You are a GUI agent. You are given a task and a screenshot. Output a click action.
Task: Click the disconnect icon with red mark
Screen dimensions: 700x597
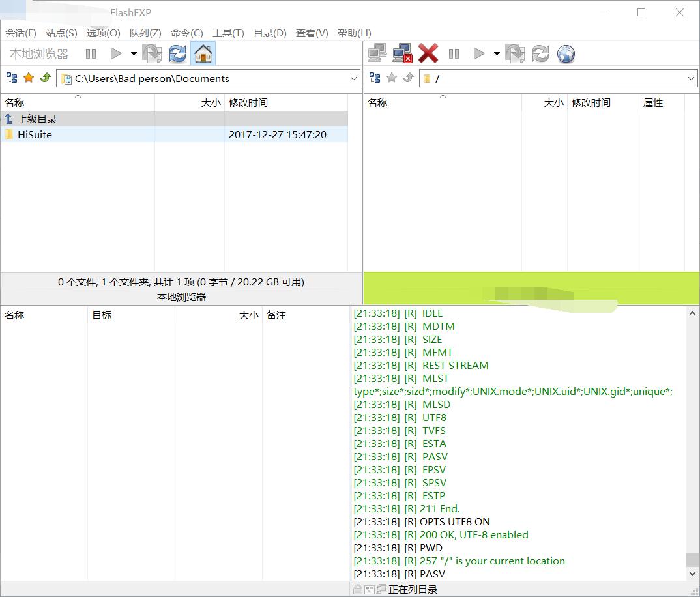click(x=403, y=53)
